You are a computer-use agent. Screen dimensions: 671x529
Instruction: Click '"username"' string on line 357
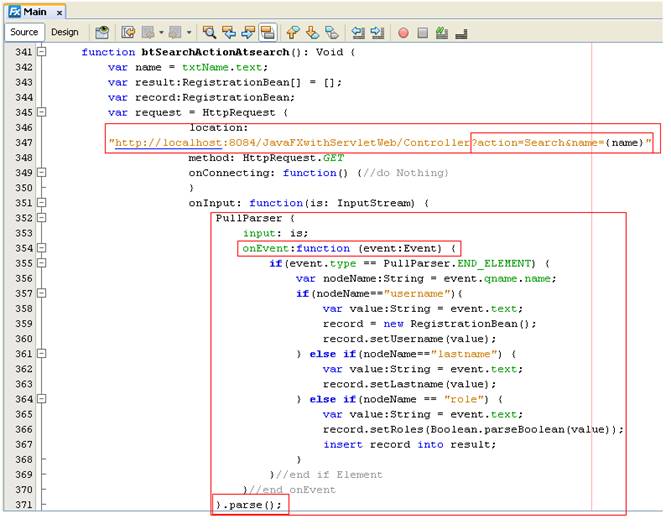pyautogui.click(x=419, y=294)
